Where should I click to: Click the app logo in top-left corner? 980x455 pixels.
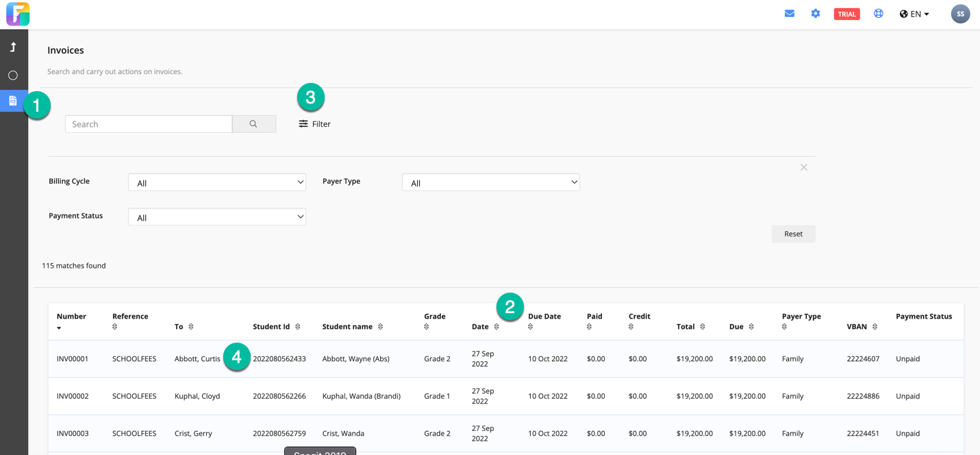point(18,14)
